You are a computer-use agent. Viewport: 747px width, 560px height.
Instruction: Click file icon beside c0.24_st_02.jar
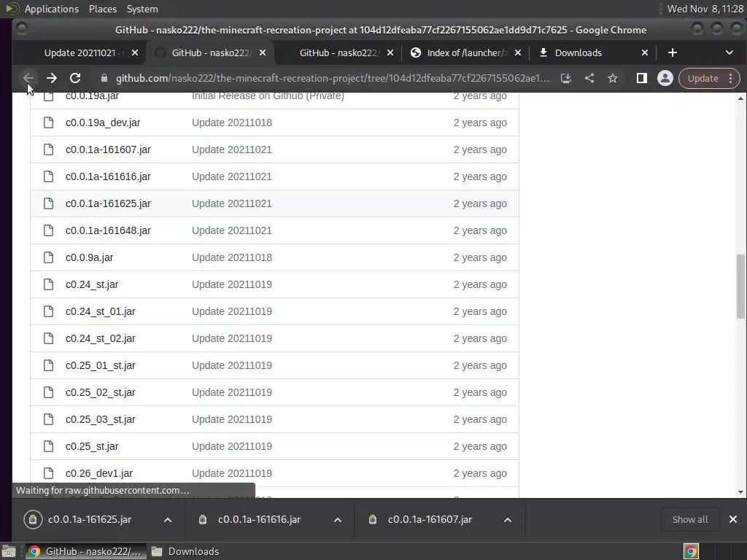[48, 338]
